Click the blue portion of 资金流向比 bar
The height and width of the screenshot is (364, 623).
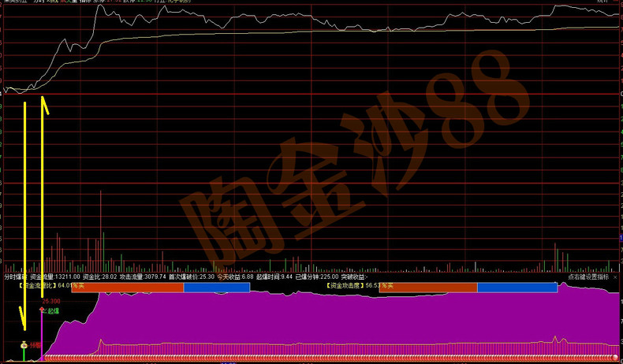pyautogui.click(x=217, y=288)
